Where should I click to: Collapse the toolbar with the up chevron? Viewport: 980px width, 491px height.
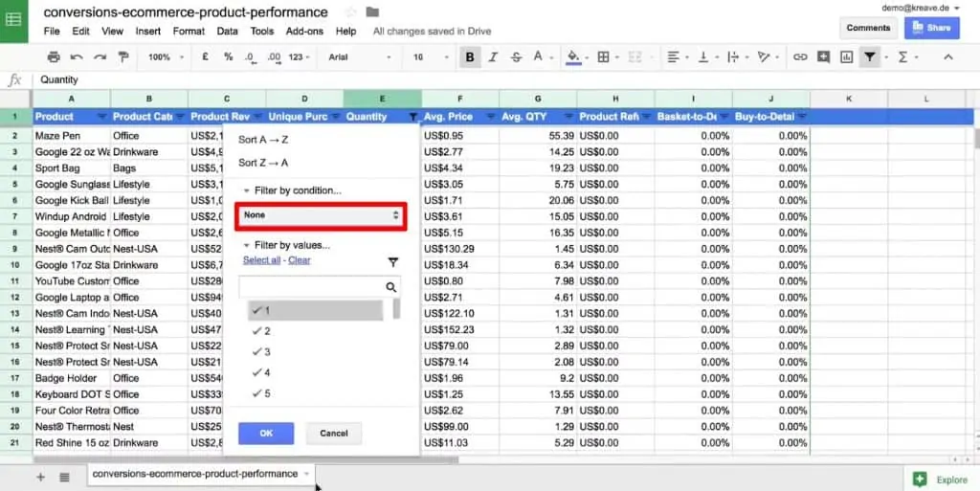[948, 56]
